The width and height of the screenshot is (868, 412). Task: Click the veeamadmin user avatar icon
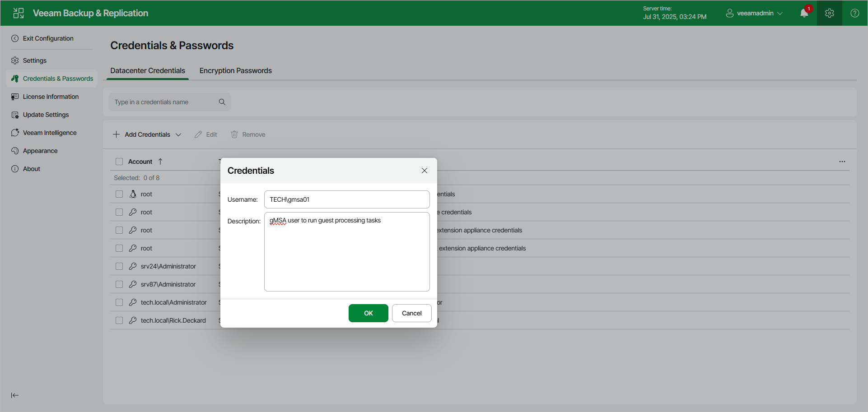[x=730, y=13]
